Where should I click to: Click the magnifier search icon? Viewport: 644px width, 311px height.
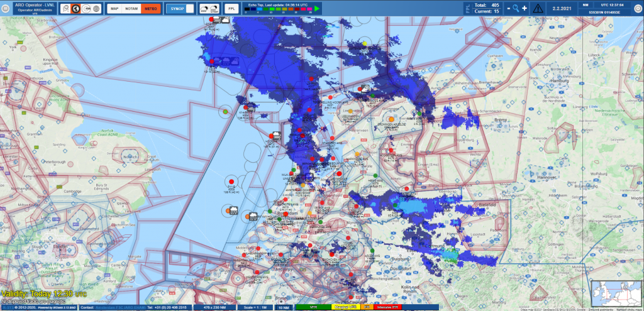516,9
